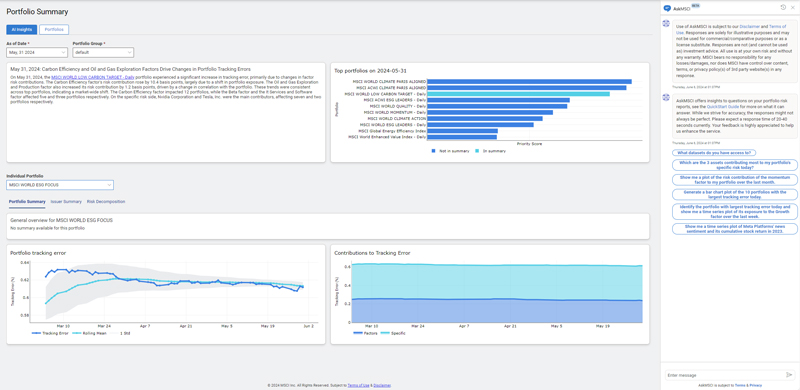Select the Portfolio Summary tab
Image resolution: width=800 pixels, height=390 pixels.
coord(27,202)
